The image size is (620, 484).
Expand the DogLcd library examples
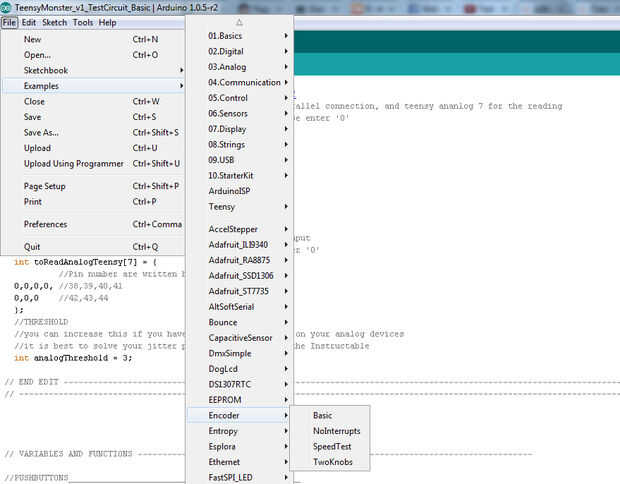point(239,369)
